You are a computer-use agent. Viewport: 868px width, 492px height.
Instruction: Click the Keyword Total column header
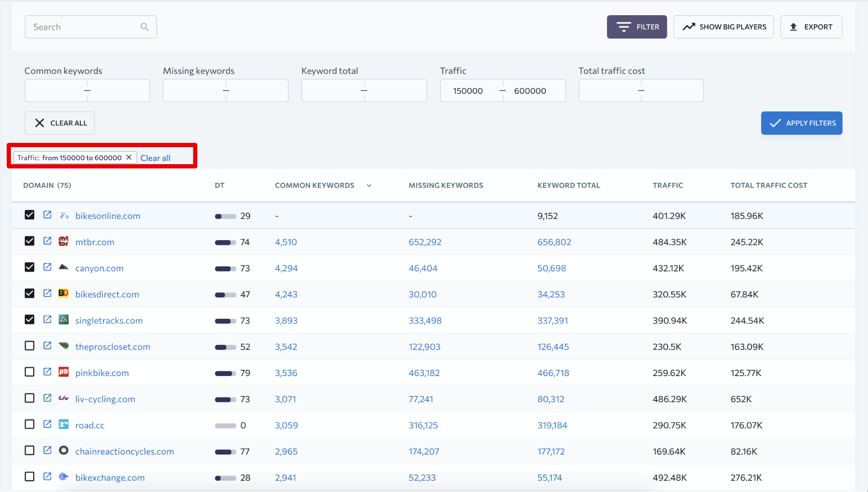568,185
